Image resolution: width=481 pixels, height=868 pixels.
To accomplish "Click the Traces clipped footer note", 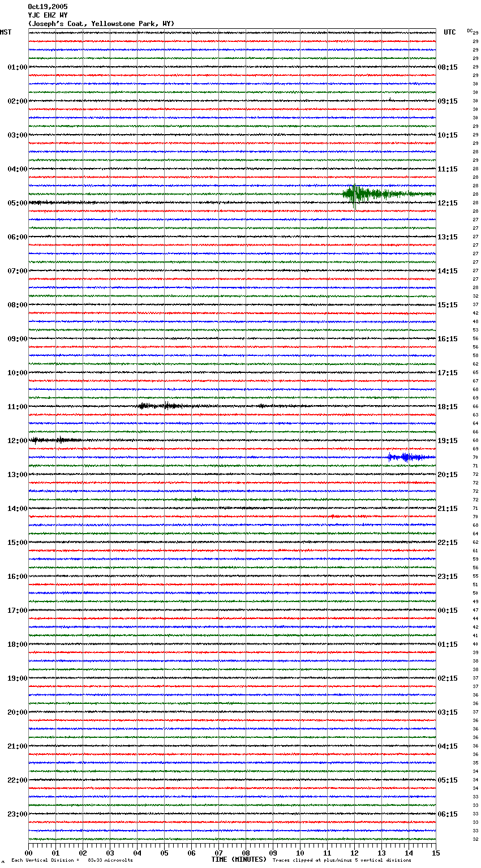I will (342, 861).
